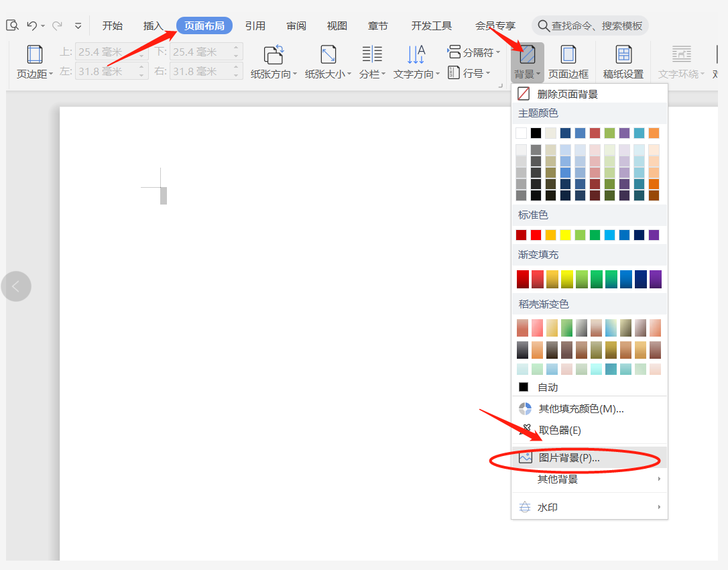Click the right margin 右 value field
The width and height of the screenshot is (728, 570).
(206, 71)
